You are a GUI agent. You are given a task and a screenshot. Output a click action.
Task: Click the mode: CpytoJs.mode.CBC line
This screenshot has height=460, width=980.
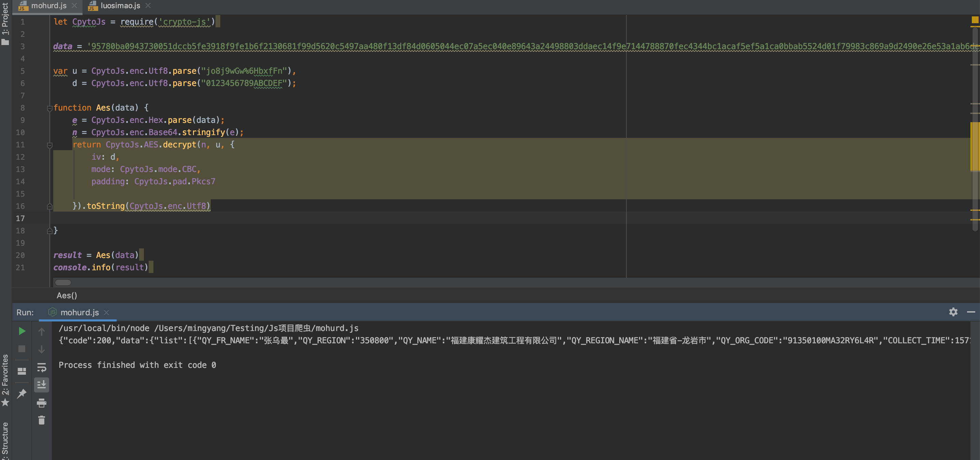point(146,169)
